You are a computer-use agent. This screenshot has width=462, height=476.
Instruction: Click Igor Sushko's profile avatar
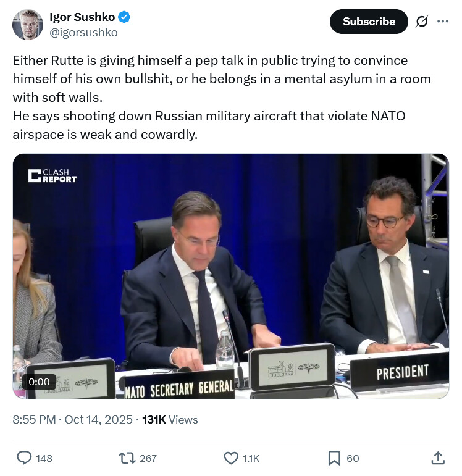[x=28, y=25]
